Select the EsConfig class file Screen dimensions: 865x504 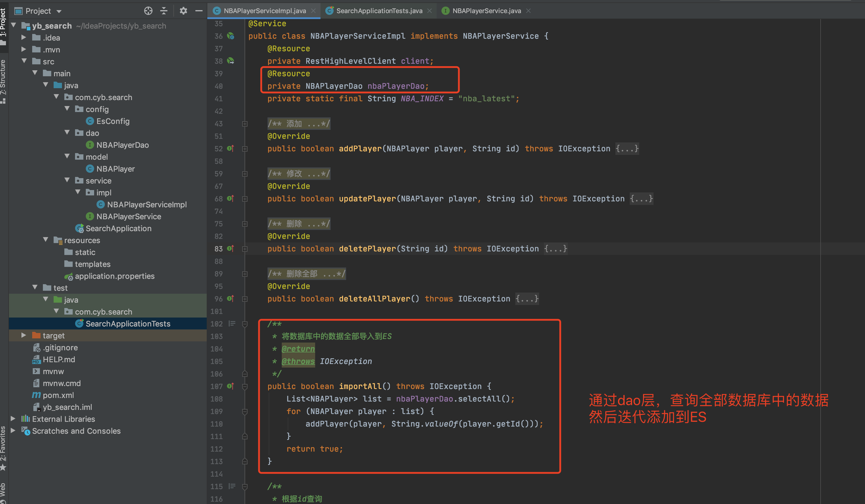pyautogui.click(x=108, y=121)
